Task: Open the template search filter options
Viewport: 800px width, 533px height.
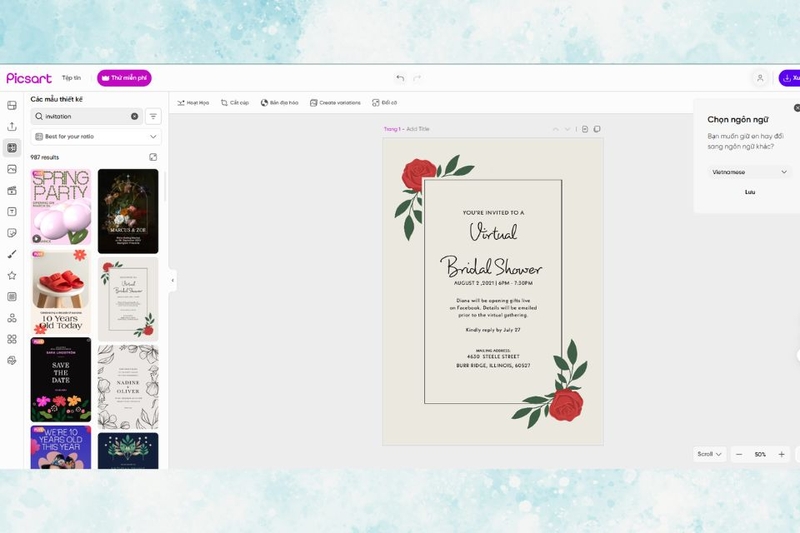Action: 153,116
